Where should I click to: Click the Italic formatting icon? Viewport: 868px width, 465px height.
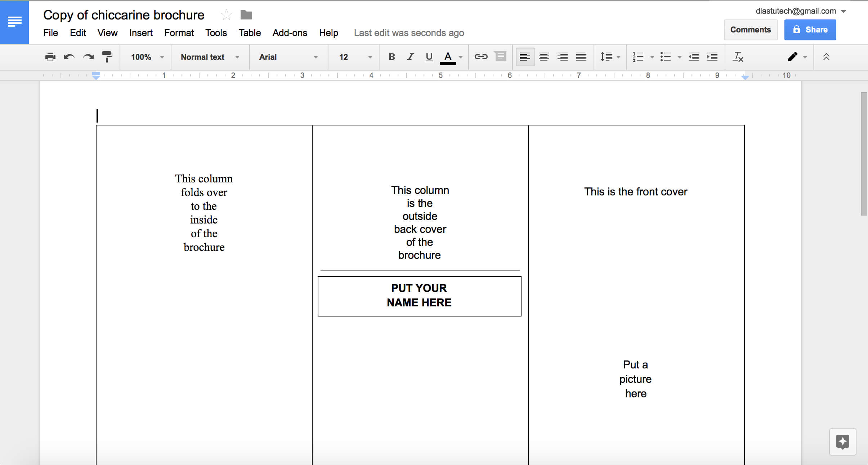click(x=409, y=57)
